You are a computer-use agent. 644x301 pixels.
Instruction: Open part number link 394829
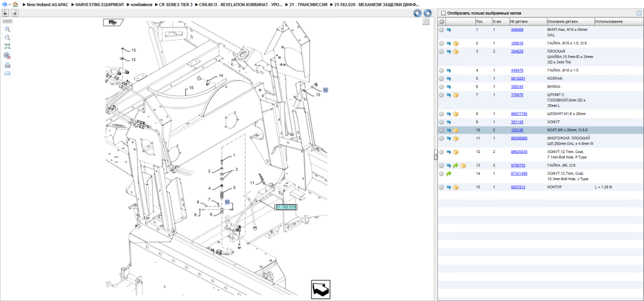pyautogui.click(x=516, y=51)
